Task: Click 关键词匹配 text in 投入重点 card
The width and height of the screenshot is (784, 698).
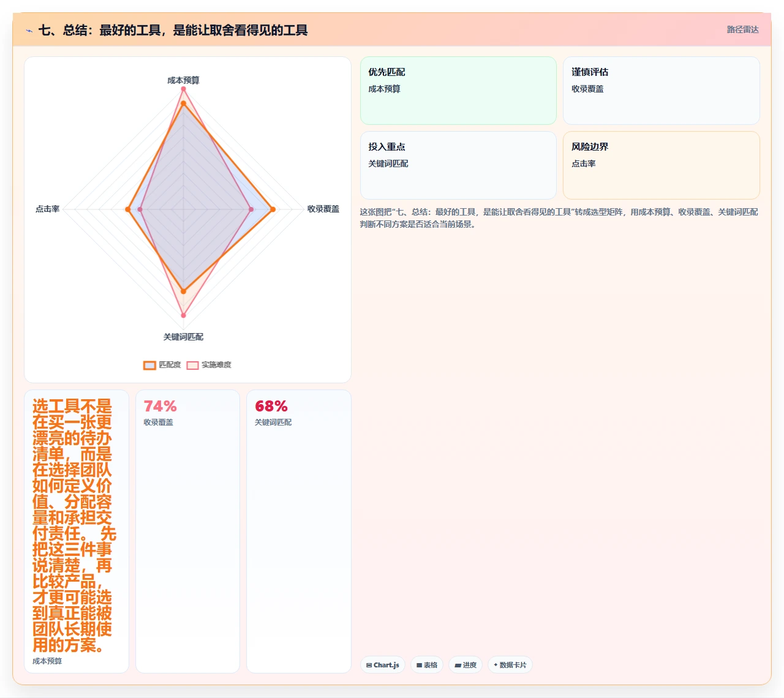Action: [x=388, y=163]
